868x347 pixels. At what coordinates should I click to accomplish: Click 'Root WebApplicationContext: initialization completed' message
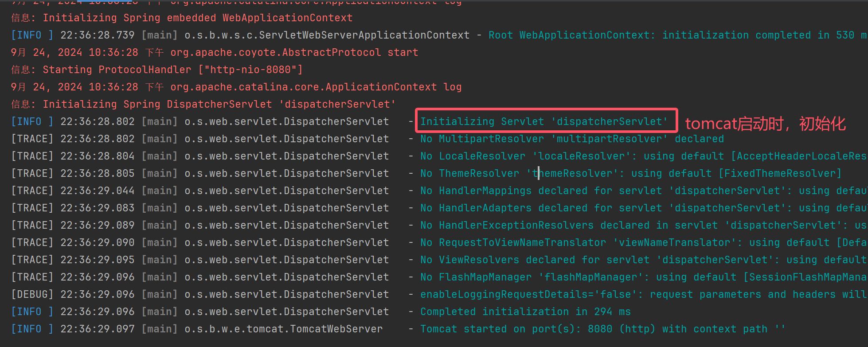[678, 35]
